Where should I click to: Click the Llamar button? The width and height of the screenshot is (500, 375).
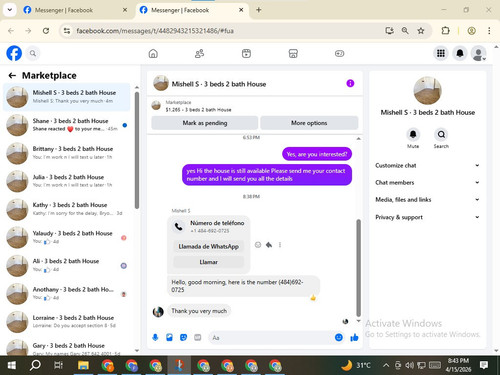(209, 262)
